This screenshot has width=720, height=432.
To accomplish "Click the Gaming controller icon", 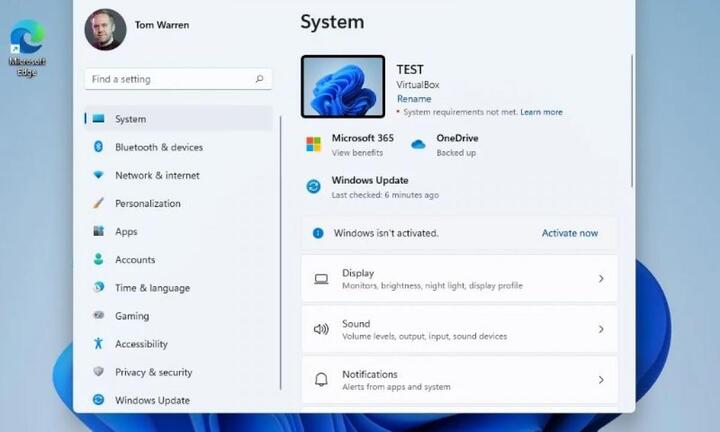I will coord(98,315).
